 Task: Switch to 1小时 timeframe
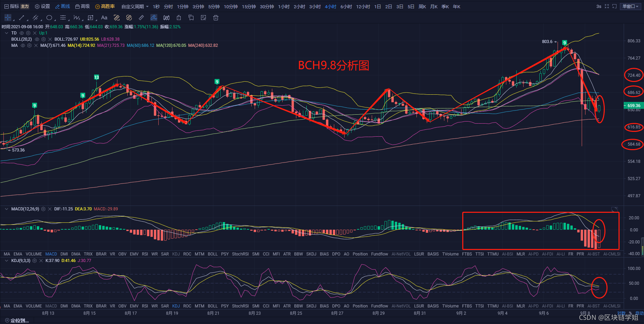[284, 7]
